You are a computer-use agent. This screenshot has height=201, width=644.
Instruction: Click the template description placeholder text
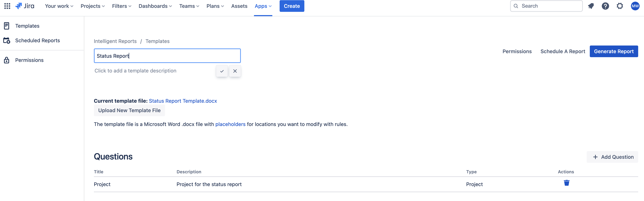point(135,71)
